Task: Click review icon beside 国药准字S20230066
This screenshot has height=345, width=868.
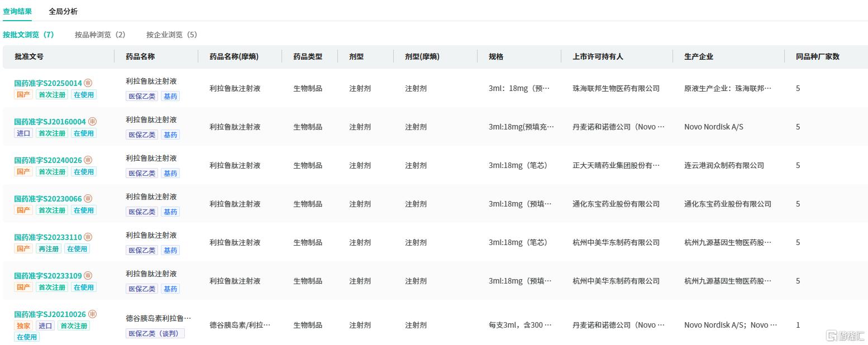Action: coord(88,199)
